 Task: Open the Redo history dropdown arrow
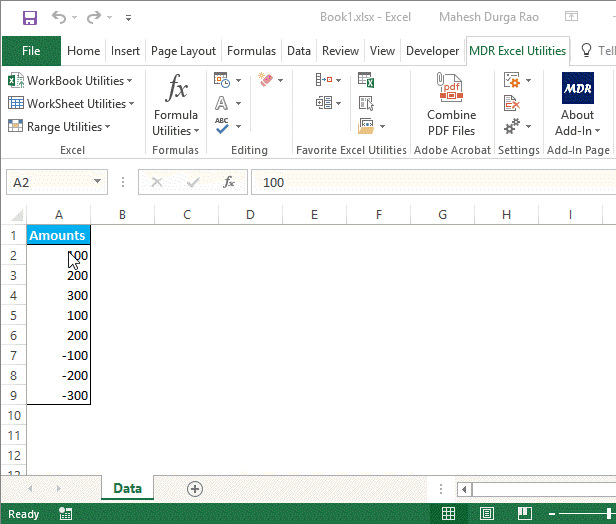110,18
